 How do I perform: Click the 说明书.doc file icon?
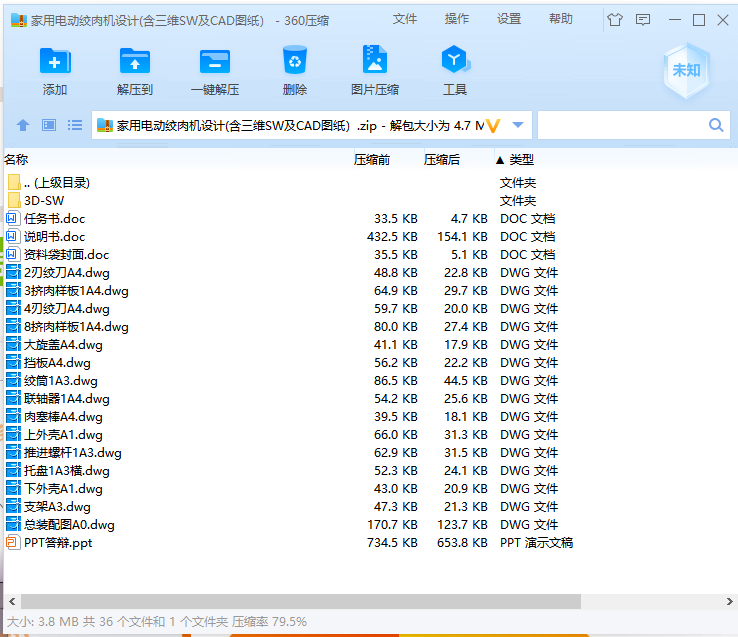(x=13, y=236)
